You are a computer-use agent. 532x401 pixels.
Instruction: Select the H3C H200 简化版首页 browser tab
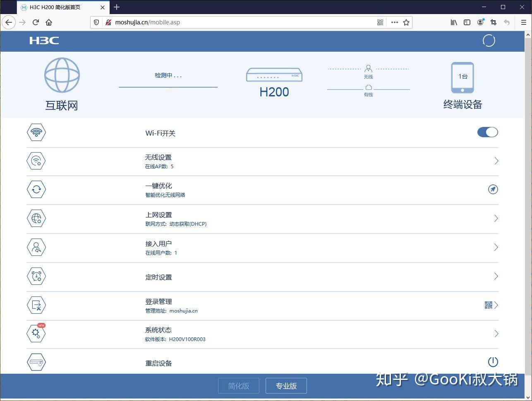(x=58, y=7)
